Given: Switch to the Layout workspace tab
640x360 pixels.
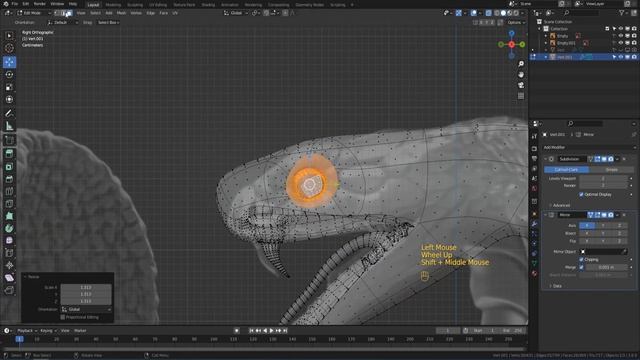Looking at the screenshot, I should (93, 5).
